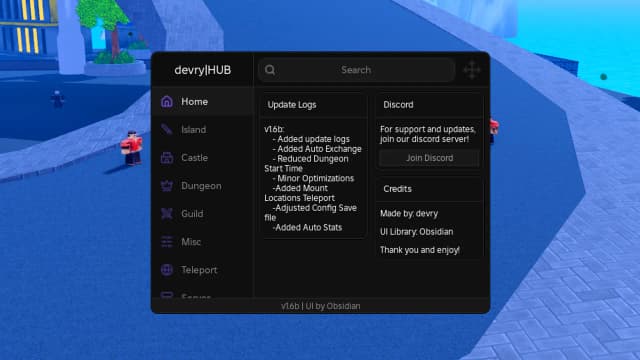Click the Guild crossed-swords icon
The image size is (640, 360).
[x=167, y=213]
